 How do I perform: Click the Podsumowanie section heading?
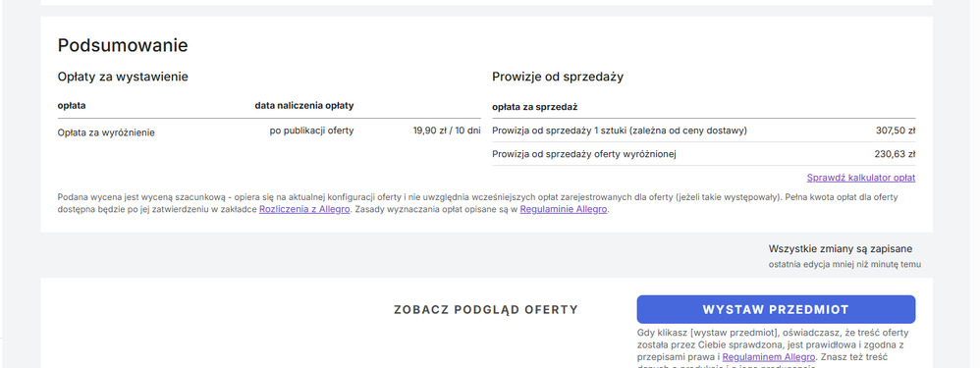click(123, 45)
